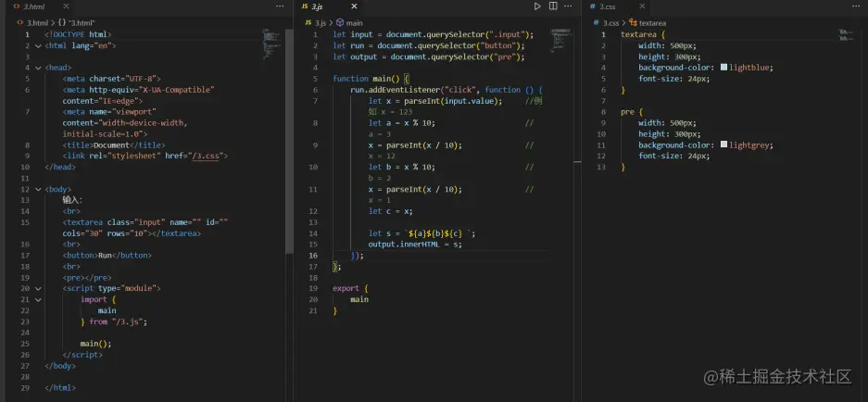Click the 3.html editor minimap
This screenshot has width=868, height=402.
tap(272, 44)
